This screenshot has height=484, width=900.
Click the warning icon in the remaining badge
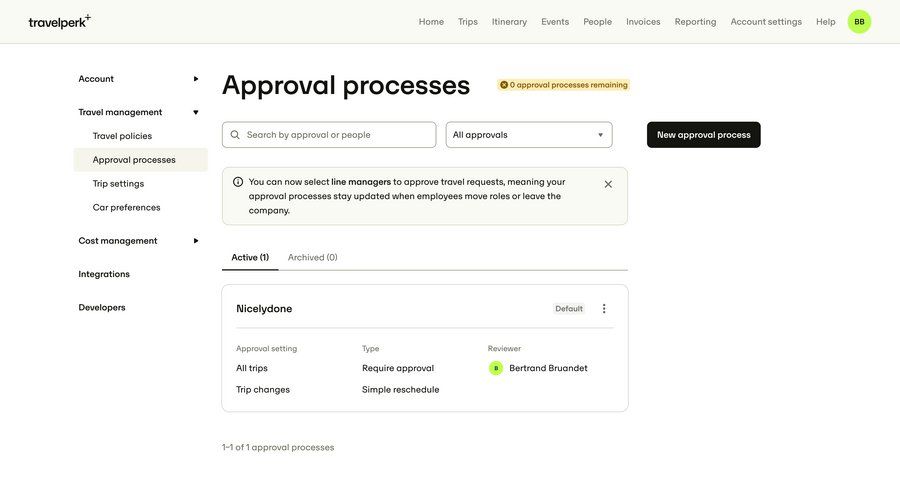pos(503,85)
